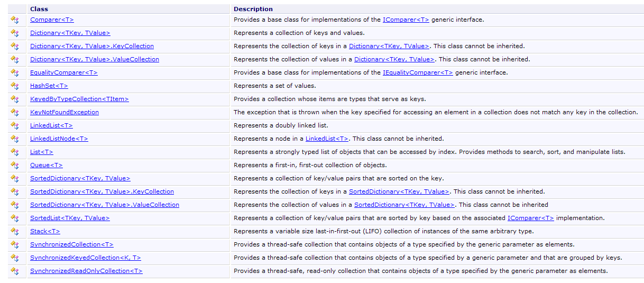
Task: Click the class icon next to List<T>
Action: pos(14,152)
